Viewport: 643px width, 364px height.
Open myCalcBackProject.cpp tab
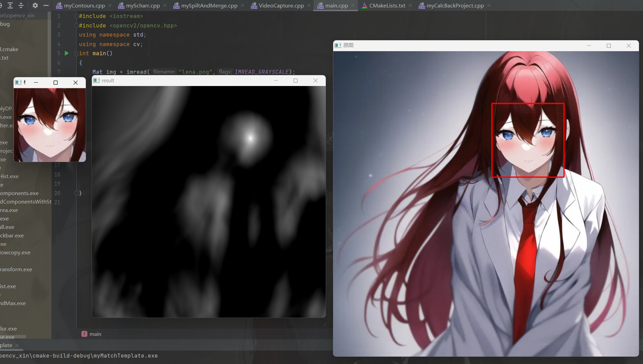(455, 5)
